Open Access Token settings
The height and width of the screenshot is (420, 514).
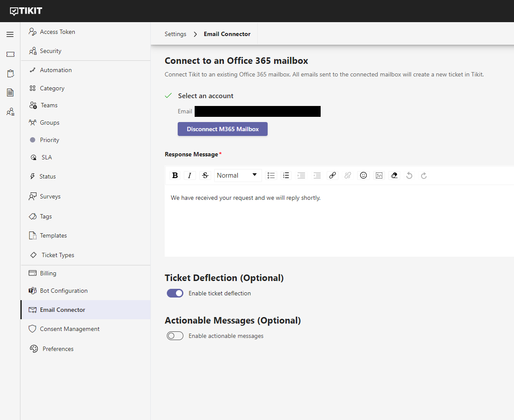85,32
